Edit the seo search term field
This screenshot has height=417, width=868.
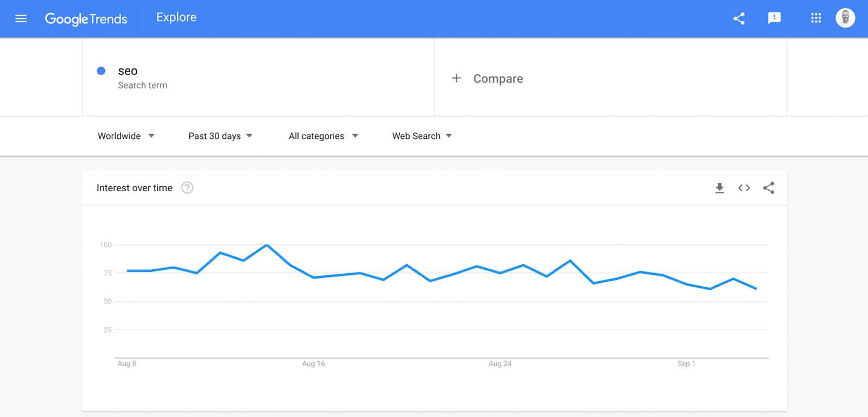(258, 78)
